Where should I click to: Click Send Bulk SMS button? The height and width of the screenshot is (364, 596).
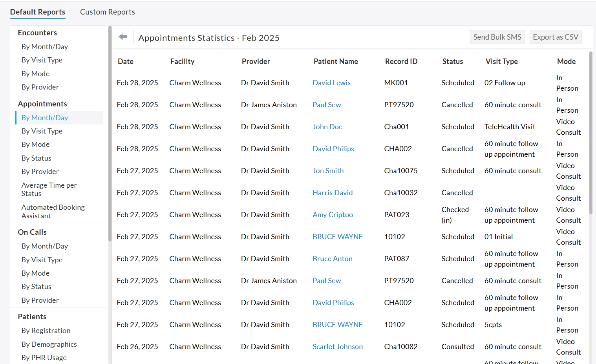[x=497, y=37]
